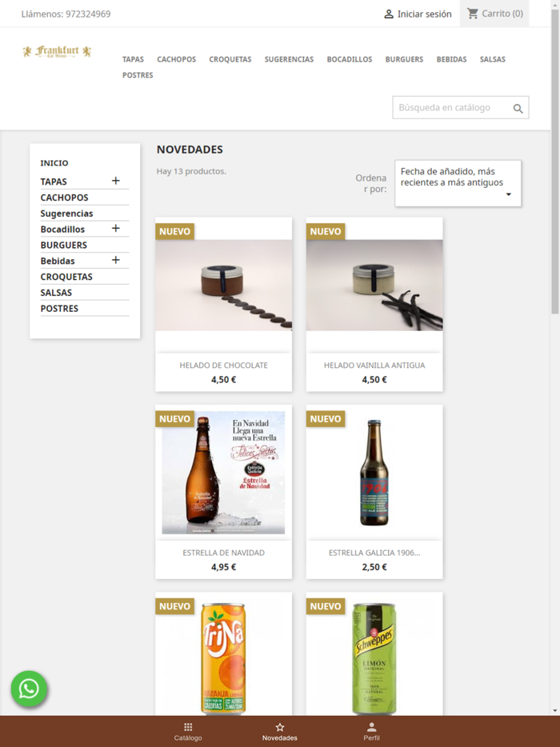Viewport: 560px width, 747px height.
Task: Expand the Bebidas sidebar category
Action: coord(115,260)
